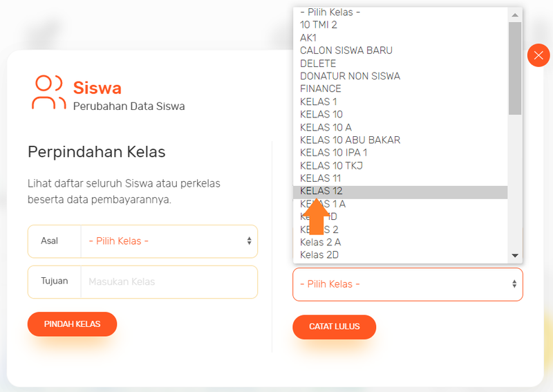The width and height of the screenshot is (553, 392).
Task: Choose 'DELETE' in the class list
Action: [400, 64]
